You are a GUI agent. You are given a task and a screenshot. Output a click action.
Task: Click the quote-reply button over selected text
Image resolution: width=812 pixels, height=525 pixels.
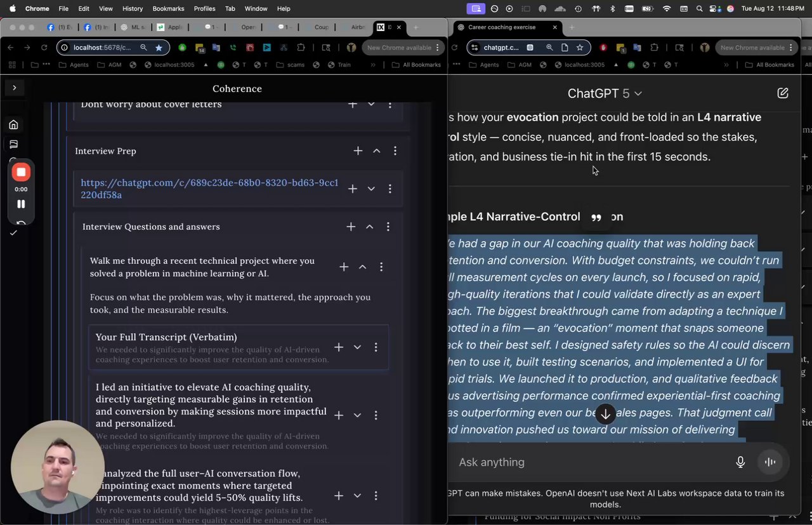coord(596,217)
